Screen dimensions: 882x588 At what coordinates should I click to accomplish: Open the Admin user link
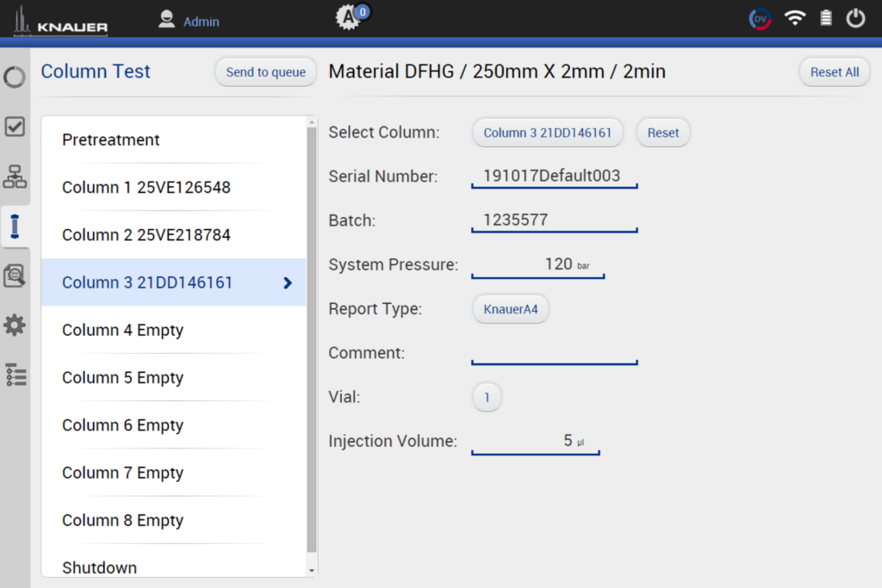click(x=201, y=22)
